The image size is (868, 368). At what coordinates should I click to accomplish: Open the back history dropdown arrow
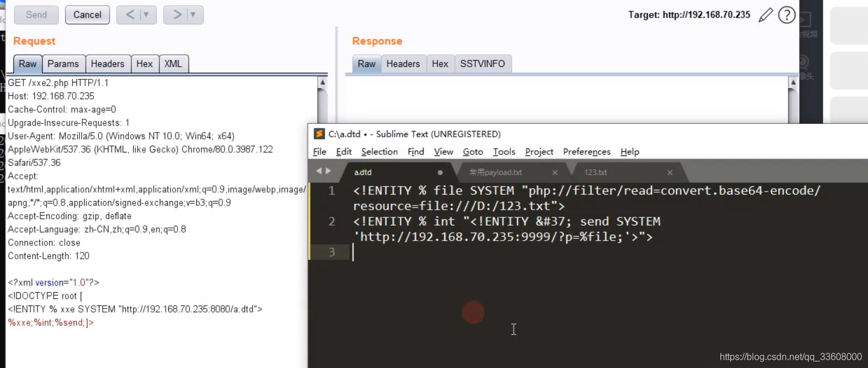pyautogui.click(x=147, y=15)
